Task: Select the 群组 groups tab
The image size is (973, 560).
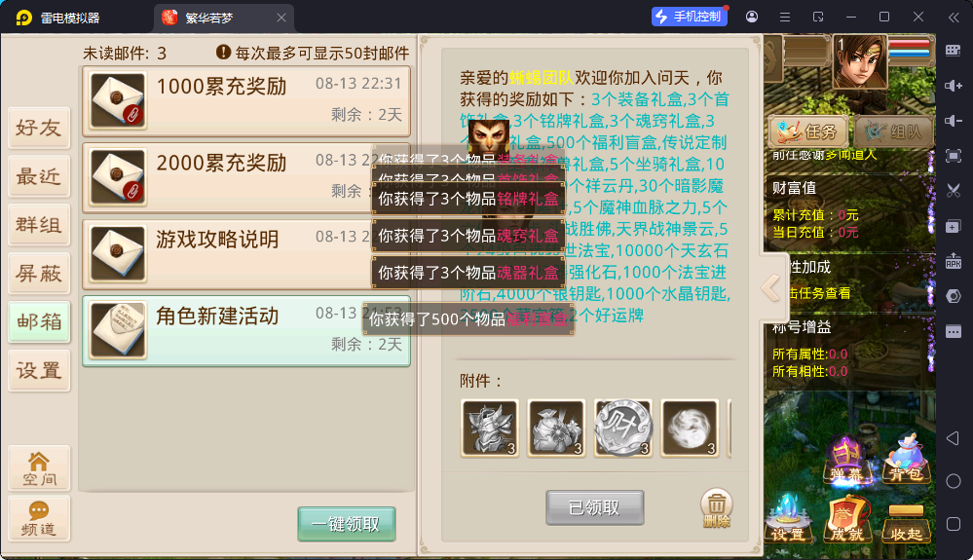Action: (39, 225)
